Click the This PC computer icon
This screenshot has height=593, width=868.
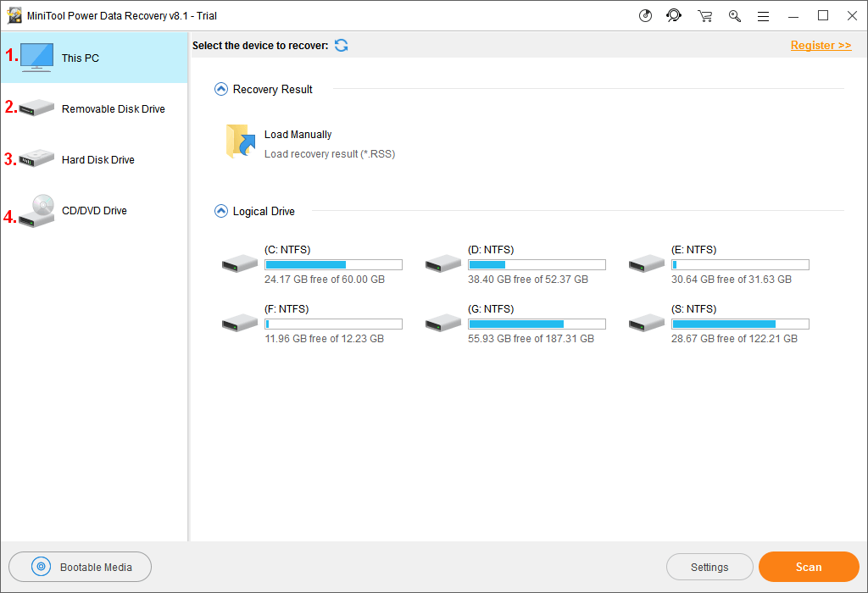[35, 58]
